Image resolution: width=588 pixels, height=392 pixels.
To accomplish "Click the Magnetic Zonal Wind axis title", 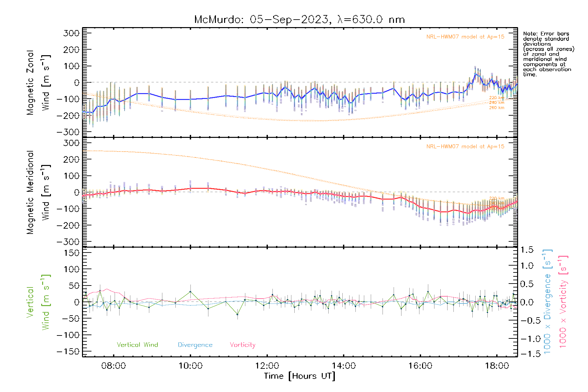I will [x=38, y=82].
